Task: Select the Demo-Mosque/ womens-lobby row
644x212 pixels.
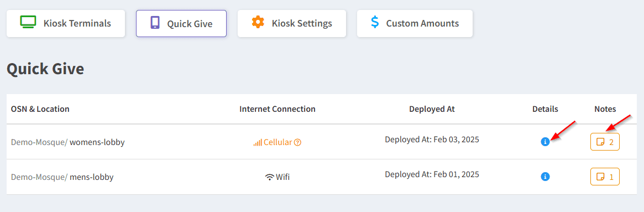Action: click(322, 142)
